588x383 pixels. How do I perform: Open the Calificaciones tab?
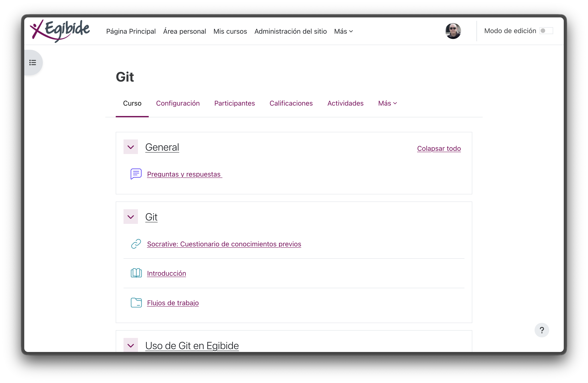(291, 103)
